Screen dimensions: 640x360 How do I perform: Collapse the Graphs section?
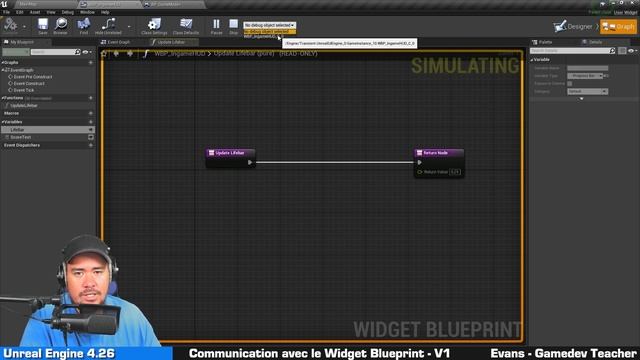(3, 63)
